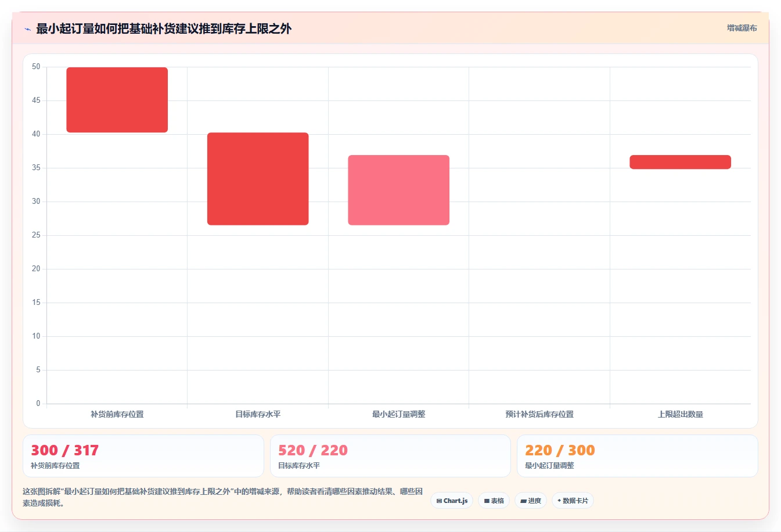Click the lightning icon beside the chart title

tap(27, 29)
